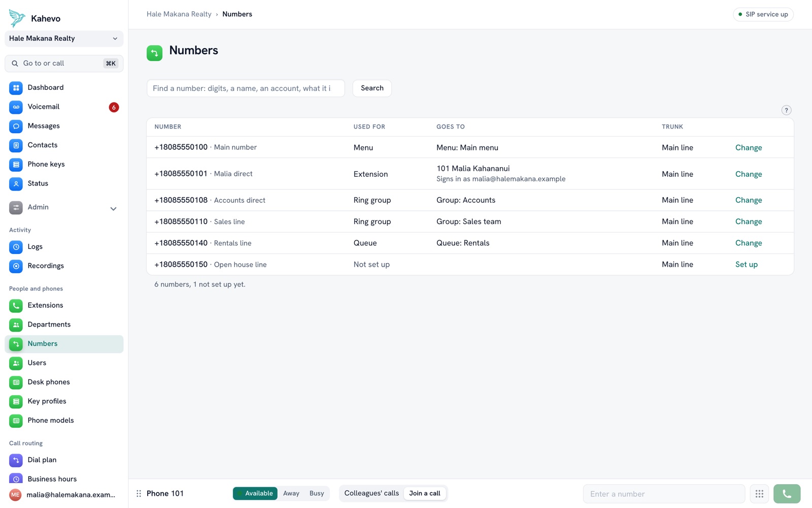Open the Status person icon
This screenshot has height=508, width=812.
tap(16, 184)
